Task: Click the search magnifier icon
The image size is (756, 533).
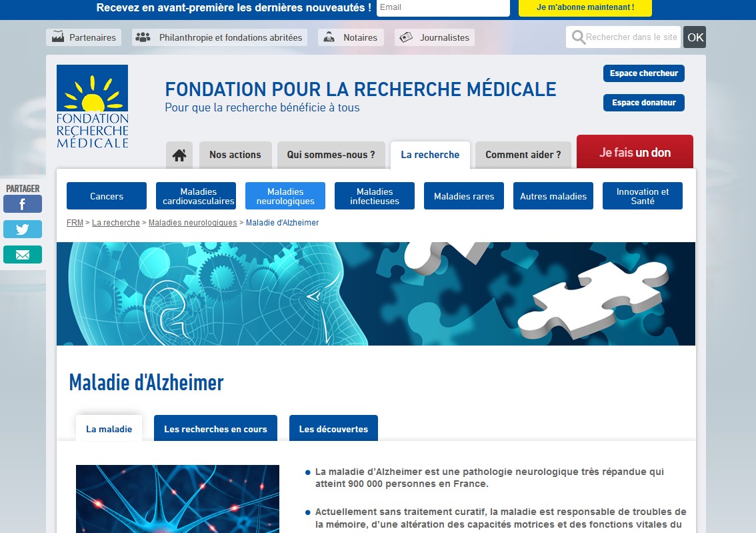Action: tap(578, 37)
